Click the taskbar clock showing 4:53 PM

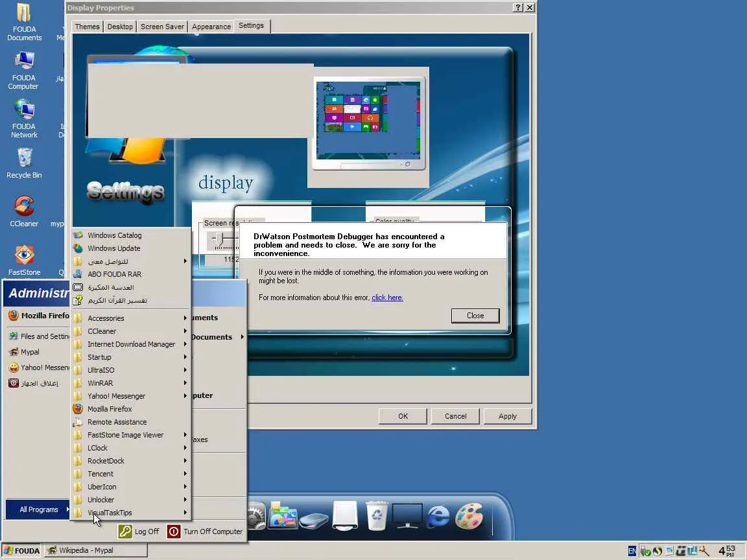(x=727, y=551)
